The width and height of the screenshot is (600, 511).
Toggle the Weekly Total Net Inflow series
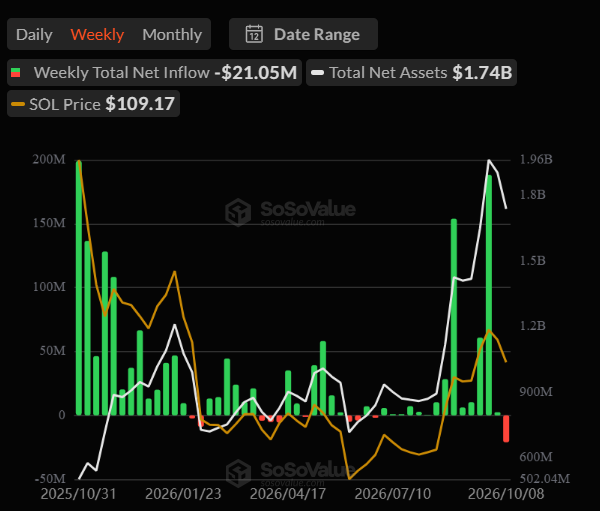coord(154,72)
